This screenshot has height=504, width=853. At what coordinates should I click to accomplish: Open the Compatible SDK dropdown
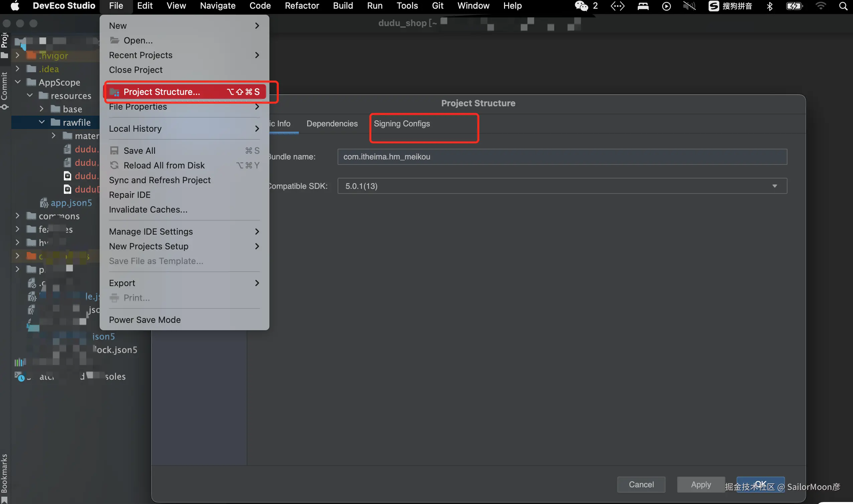coord(774,186)
